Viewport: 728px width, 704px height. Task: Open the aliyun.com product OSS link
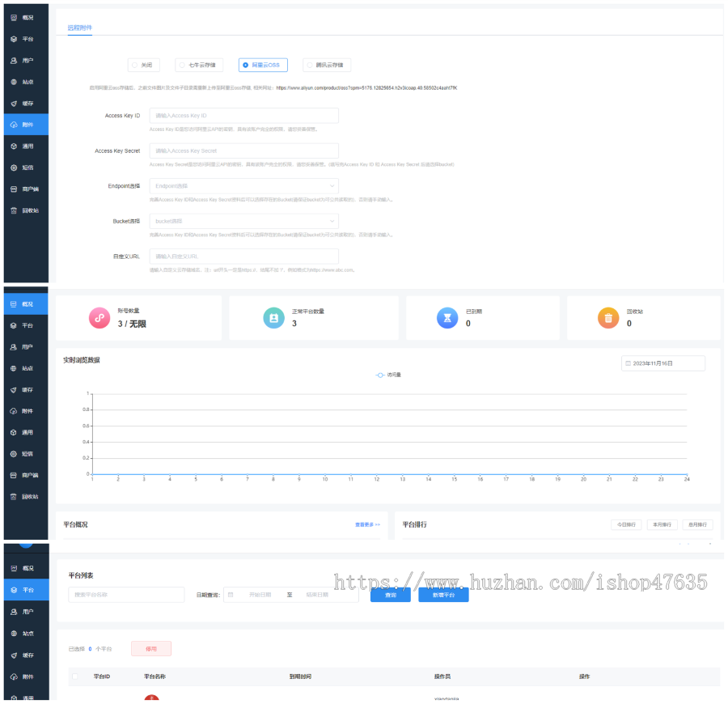pos(366,87)
